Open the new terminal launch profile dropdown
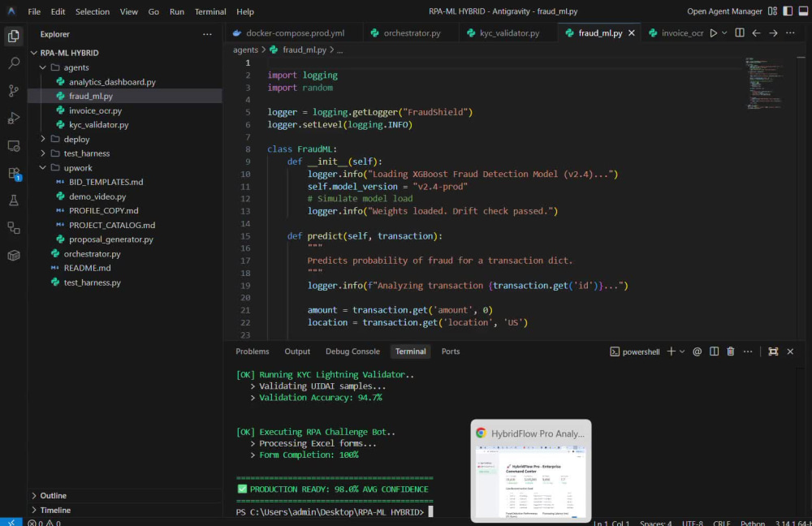The image size is (812, 526). click(682, 351)
